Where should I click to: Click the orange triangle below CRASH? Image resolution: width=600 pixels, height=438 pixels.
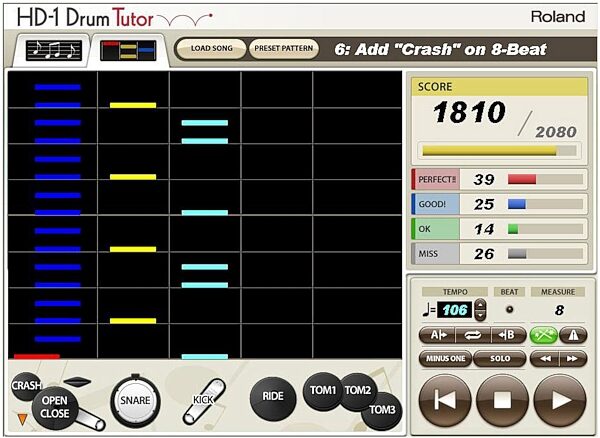point(23,420)
